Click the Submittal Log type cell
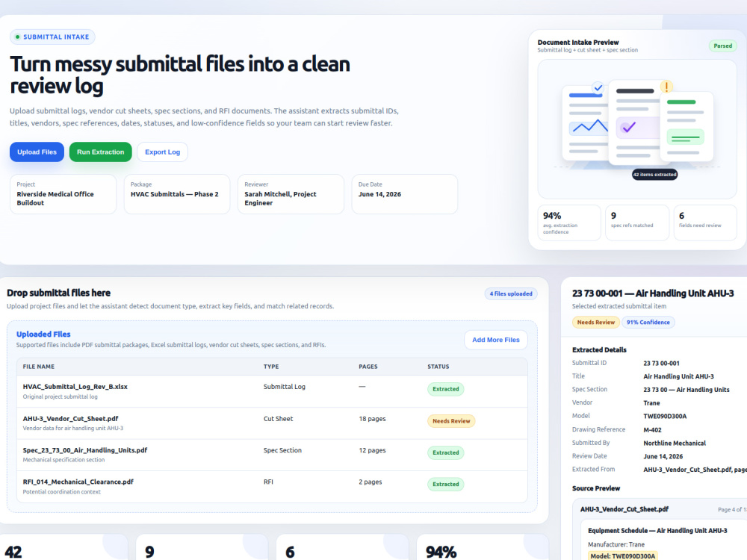 pos(285,387)
